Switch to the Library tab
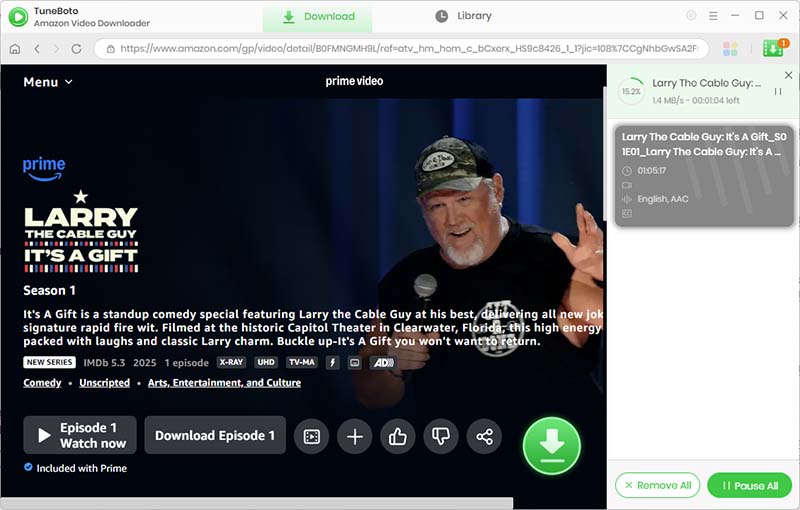The height and width of the screenshot is (510, 800). point(464,16)
